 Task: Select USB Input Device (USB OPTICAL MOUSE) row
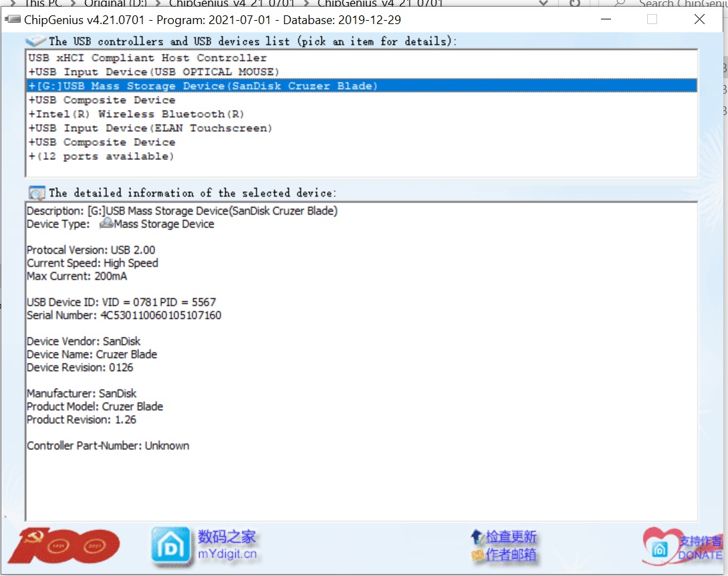[362, 72]
